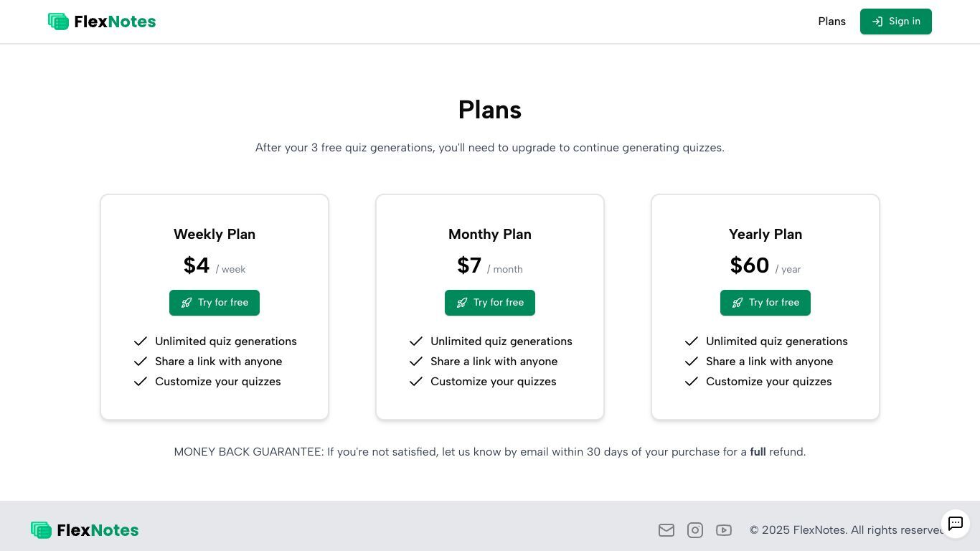
Task: Try the Monthy Plan for free
Action: [x=490, y=303]
